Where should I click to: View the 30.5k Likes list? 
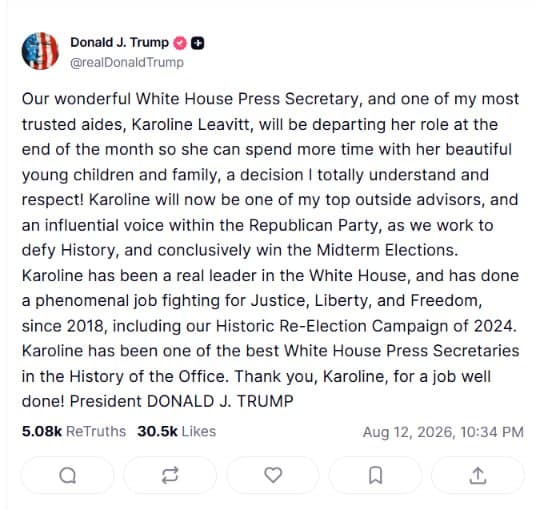pos(177,431)
